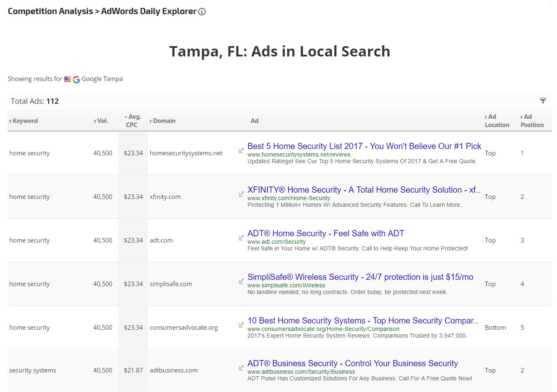Sort table by Domain column
This screenshot has height=392, width=557.
point(163,121)
